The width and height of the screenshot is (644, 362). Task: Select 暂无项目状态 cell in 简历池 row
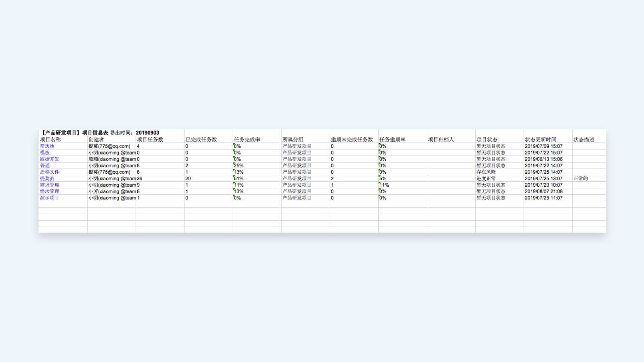pyautogui.click(x=499, y=146)
